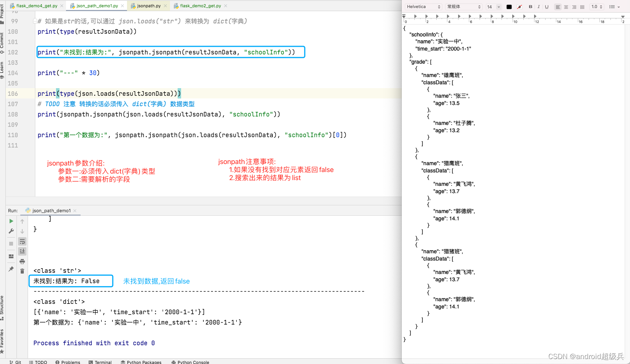Open the Commit tool window sidebar

2,43
